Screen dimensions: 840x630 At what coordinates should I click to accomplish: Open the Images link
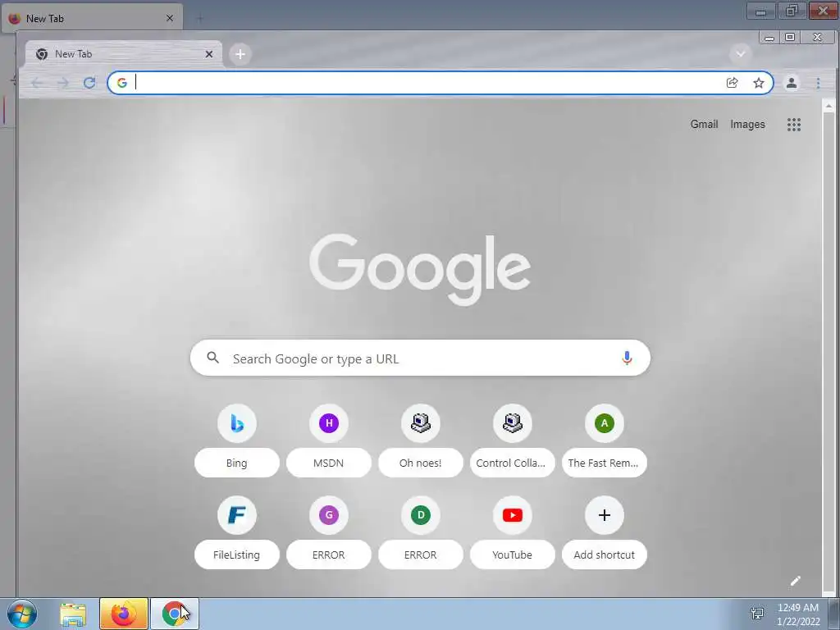point(747,125)
